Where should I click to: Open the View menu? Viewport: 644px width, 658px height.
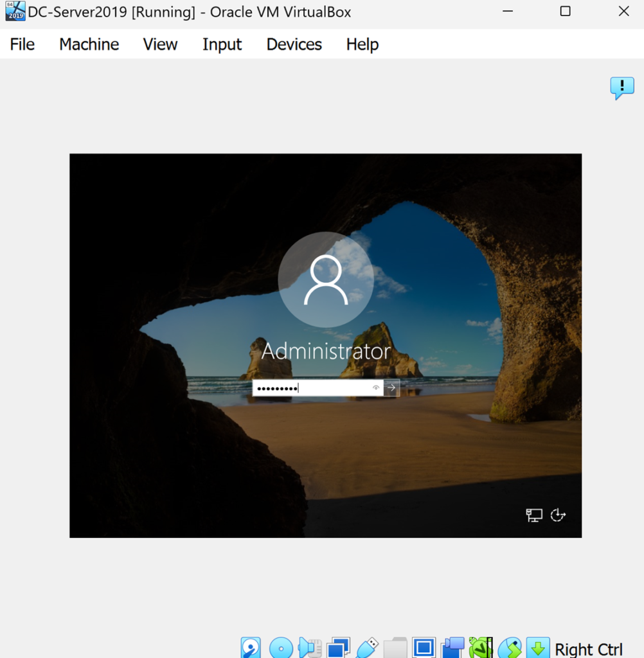coord(160,44)
